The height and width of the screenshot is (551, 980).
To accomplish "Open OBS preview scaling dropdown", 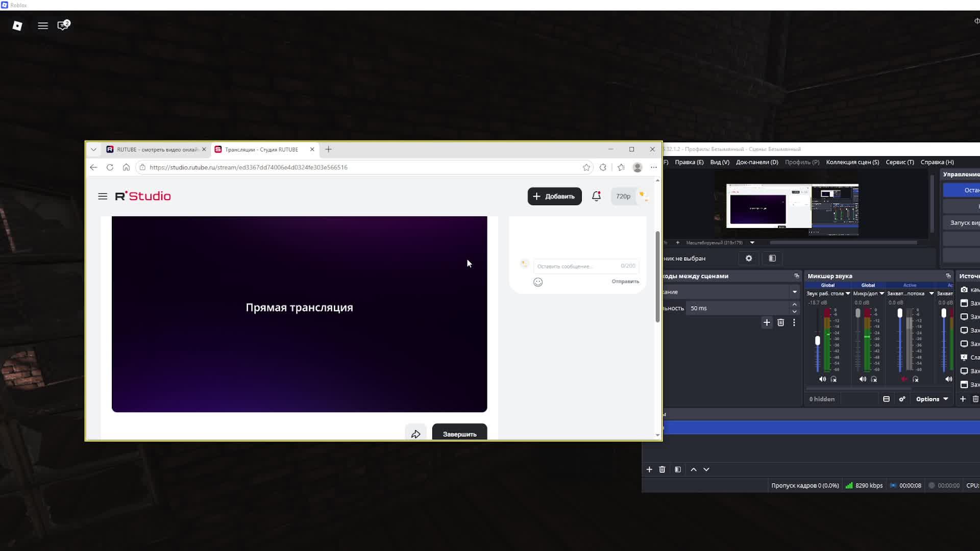I will [752, 243].
